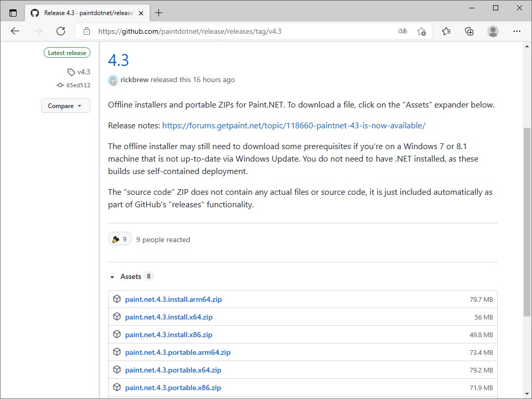532x399 pixels.
Task: Open browser Settings and more menu
Action: pyautogui.click(x=516, y=31)
